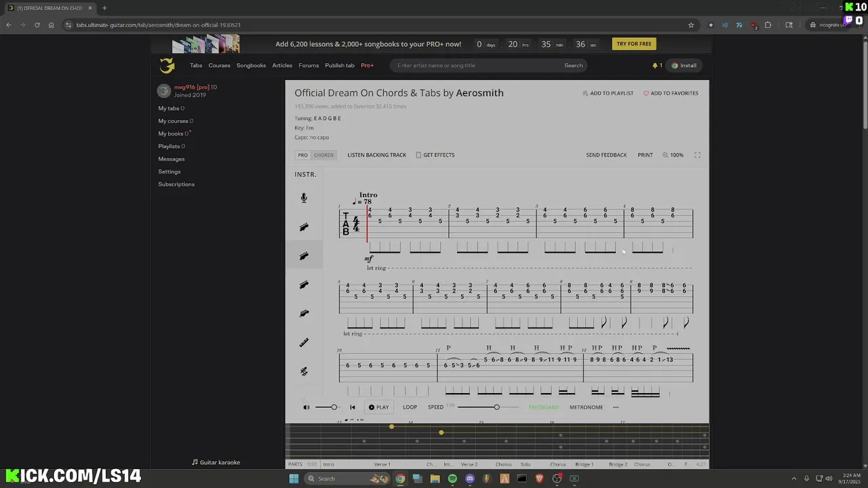Viewport: 868px width, 488px height.
Task: Adjust the playback SPEED slider
Action: click(496, 407)
